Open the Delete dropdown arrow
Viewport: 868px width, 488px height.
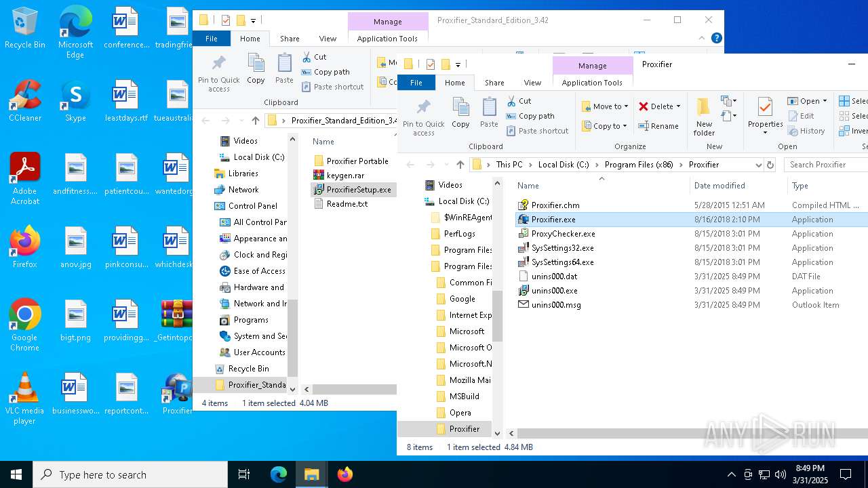coord(679,106)
